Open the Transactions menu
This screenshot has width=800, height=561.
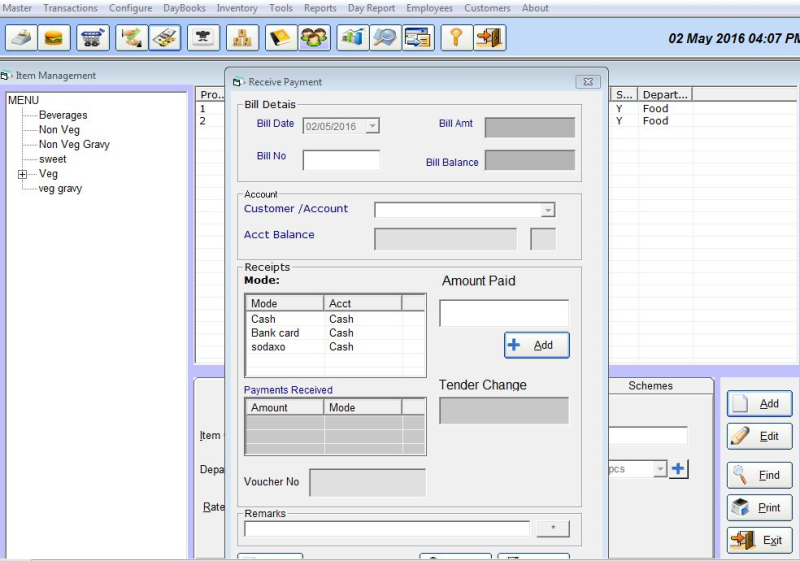pos(70,8)
